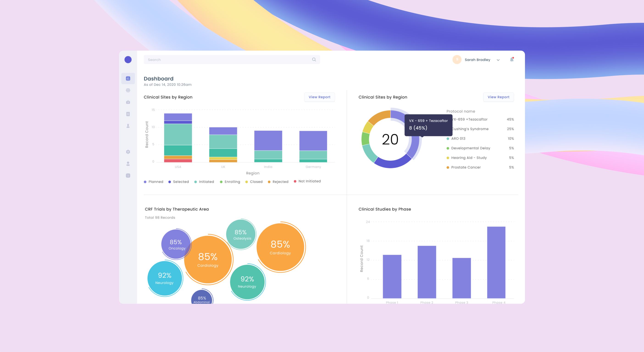Screen dimensions: 644x352
Task: Click View Report for Clinical Sites bar chart
Action: click(319, 97)
